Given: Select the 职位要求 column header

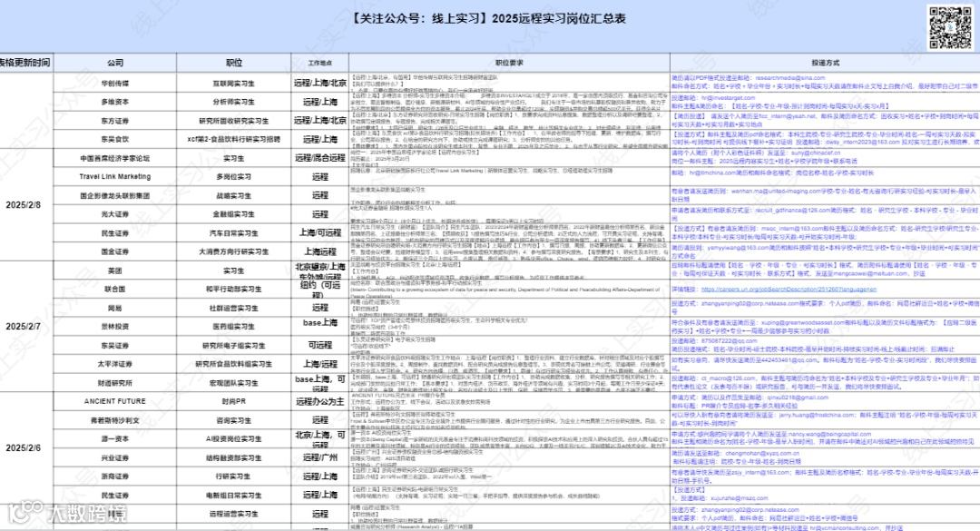Looking at the screenshot, I should [x=509, y=63].
